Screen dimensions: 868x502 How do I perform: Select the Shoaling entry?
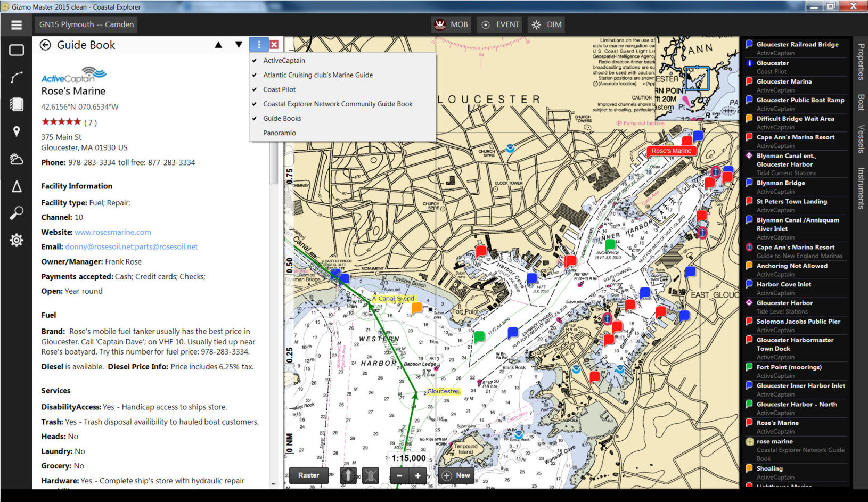(x=796, y=473)
